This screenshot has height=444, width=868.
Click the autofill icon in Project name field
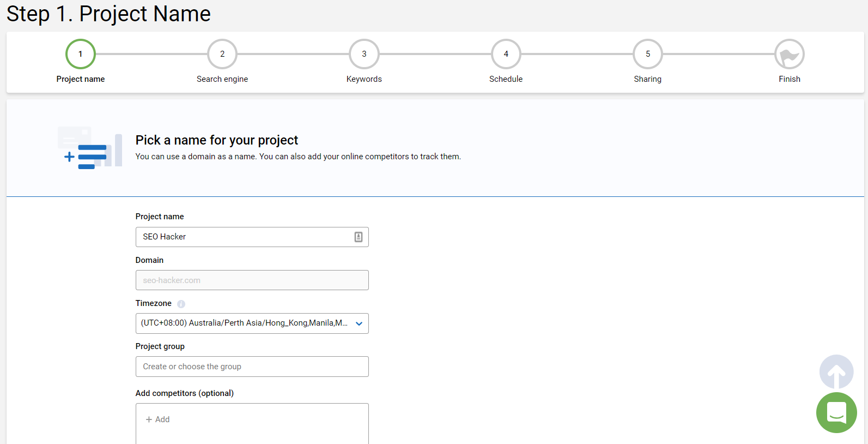[x=359, y=237]
